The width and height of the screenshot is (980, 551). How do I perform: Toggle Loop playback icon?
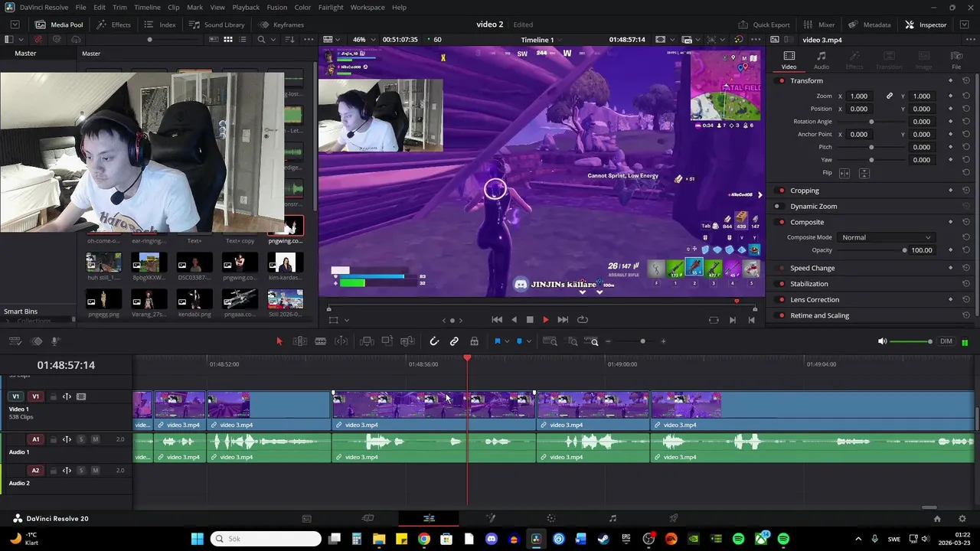coord(583,320)
